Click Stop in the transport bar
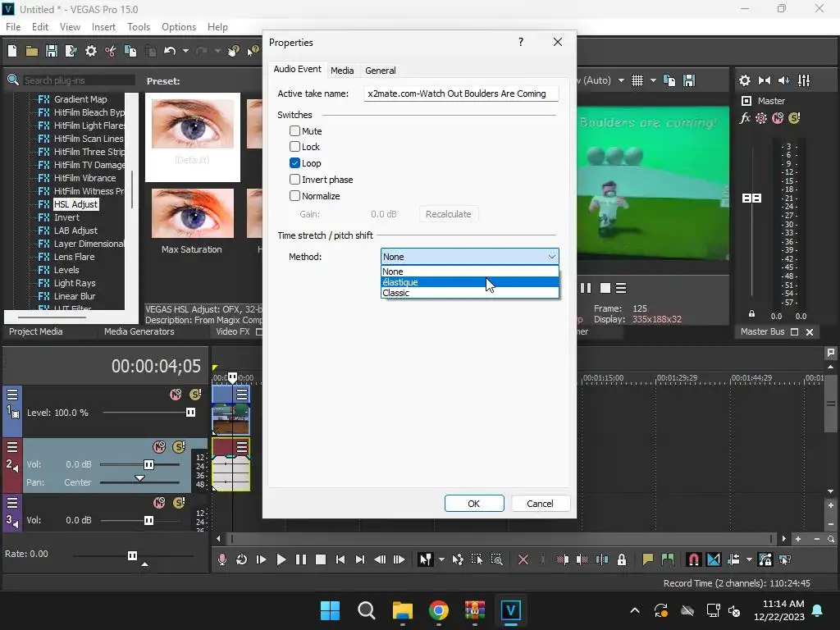The image size is (840, 630). point(321,559)
